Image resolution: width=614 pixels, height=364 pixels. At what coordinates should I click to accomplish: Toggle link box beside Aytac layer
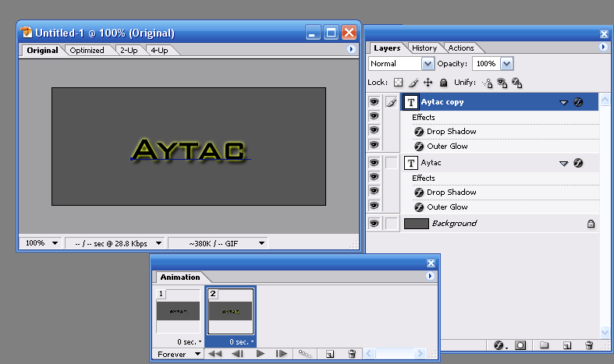[x=391, y=163]
